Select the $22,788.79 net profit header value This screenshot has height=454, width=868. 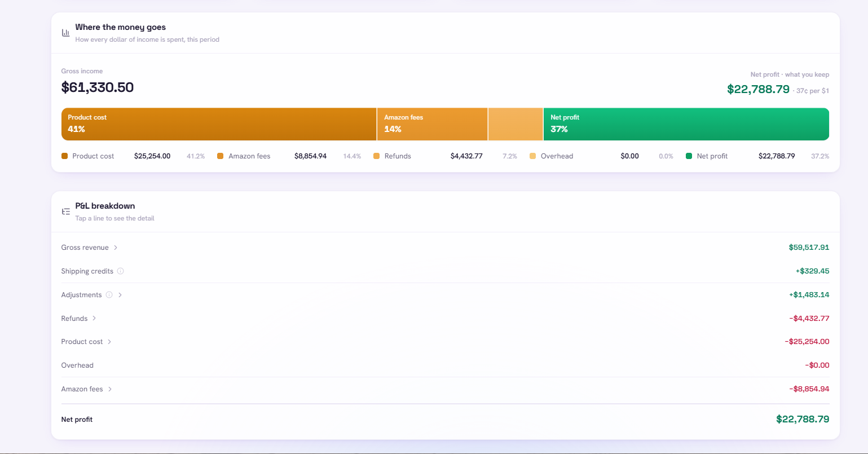point(758,89)
